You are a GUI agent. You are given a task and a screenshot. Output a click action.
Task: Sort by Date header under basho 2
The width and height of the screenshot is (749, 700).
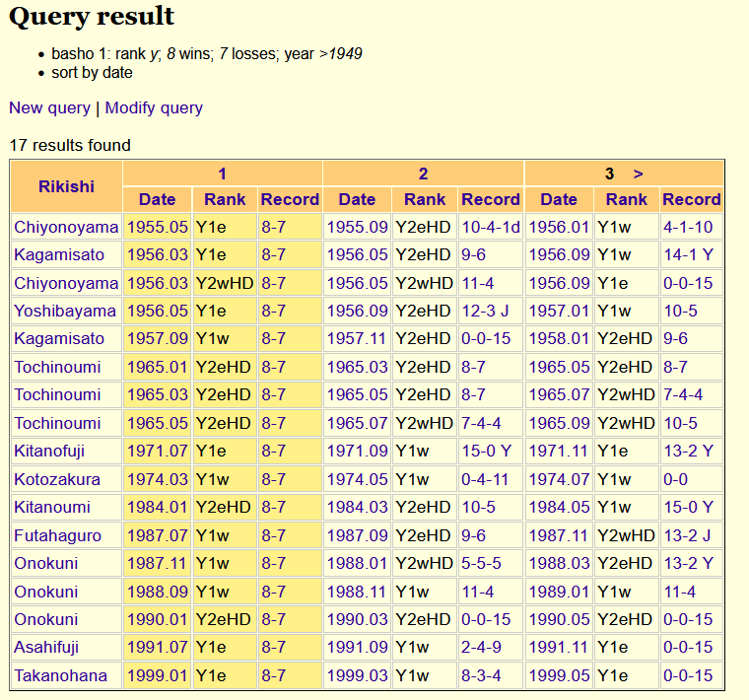click(x=358, y=199)
